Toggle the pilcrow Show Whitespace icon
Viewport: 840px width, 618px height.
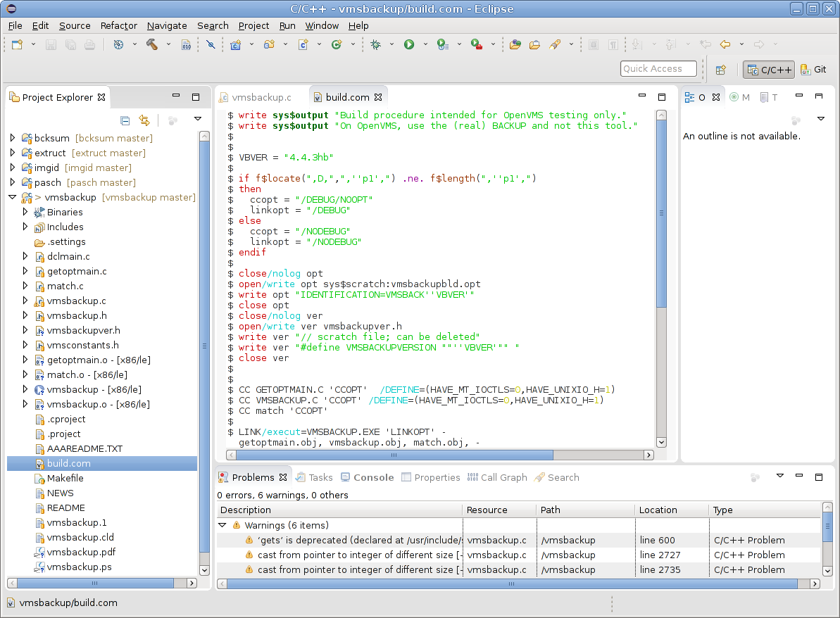613,44
